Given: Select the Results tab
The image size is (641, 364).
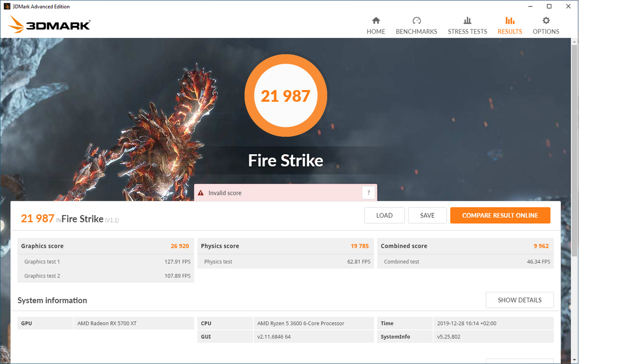Looking at the screenshot, I should tap(510, 26).
